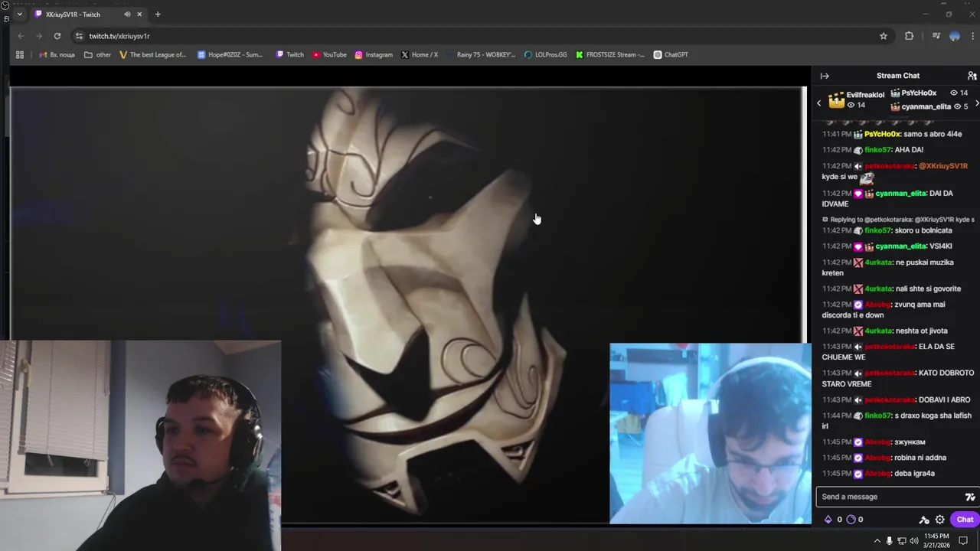980x551 pixels.
Task: Click the left streamer webcam overlay
Action: pyautogui.click(x=140, y=445)
